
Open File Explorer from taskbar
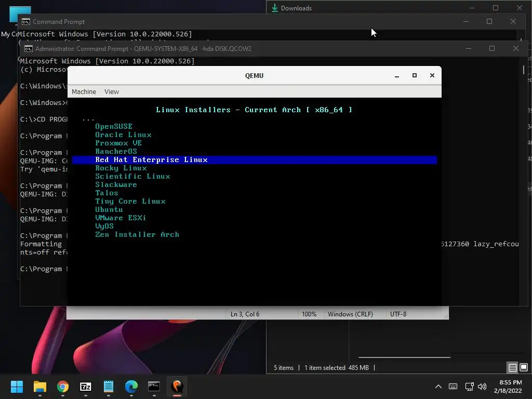39,387
